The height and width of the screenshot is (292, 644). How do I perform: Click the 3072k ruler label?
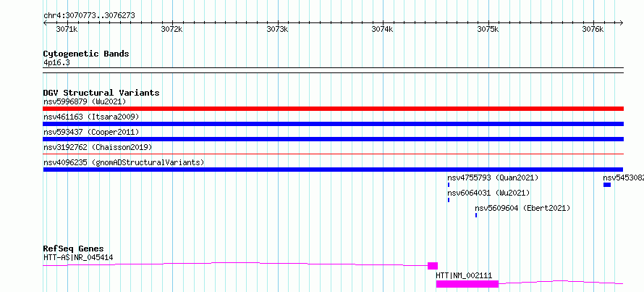[x=172, y=30]
